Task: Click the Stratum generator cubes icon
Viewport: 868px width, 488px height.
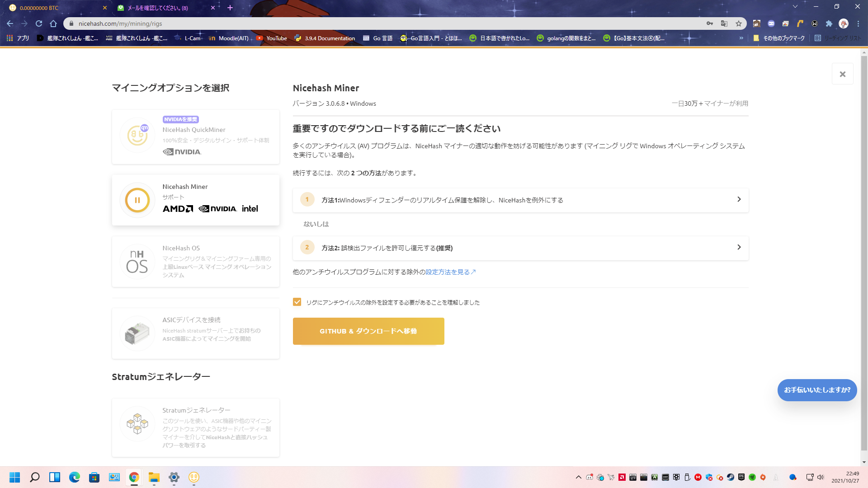Action: [x=137, y=424]
